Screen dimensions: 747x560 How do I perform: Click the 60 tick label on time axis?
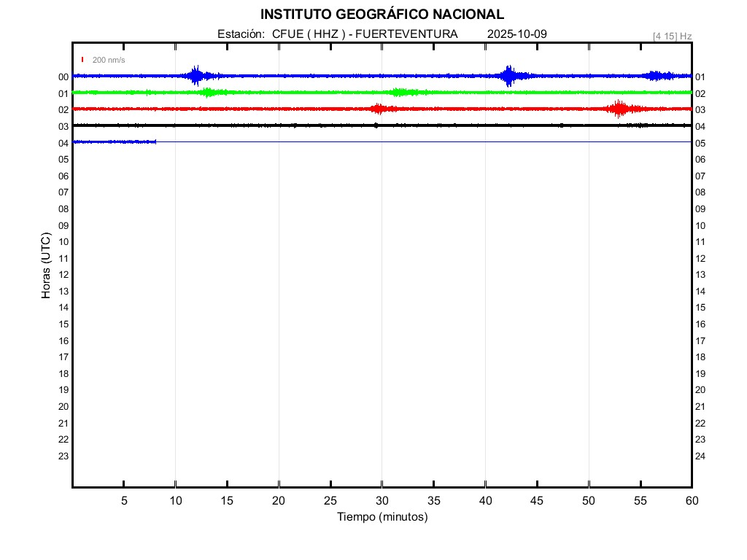coord(691,500)
